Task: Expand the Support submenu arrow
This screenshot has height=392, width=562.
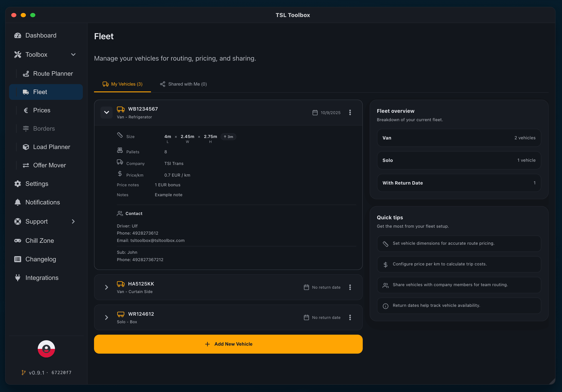Action: pyautogui.click(x=73, y=221)
